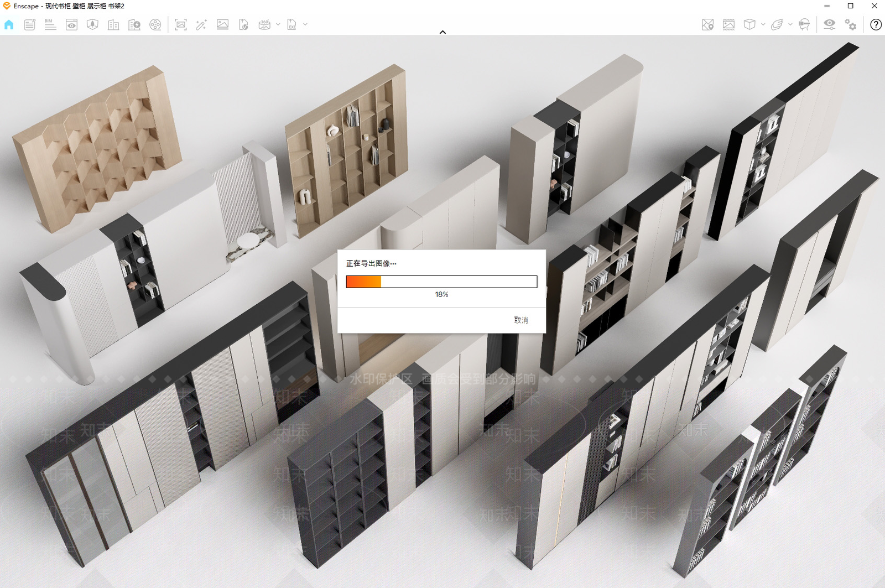
Task: Toggle the safe frame image icon
Action: point(728,25)
